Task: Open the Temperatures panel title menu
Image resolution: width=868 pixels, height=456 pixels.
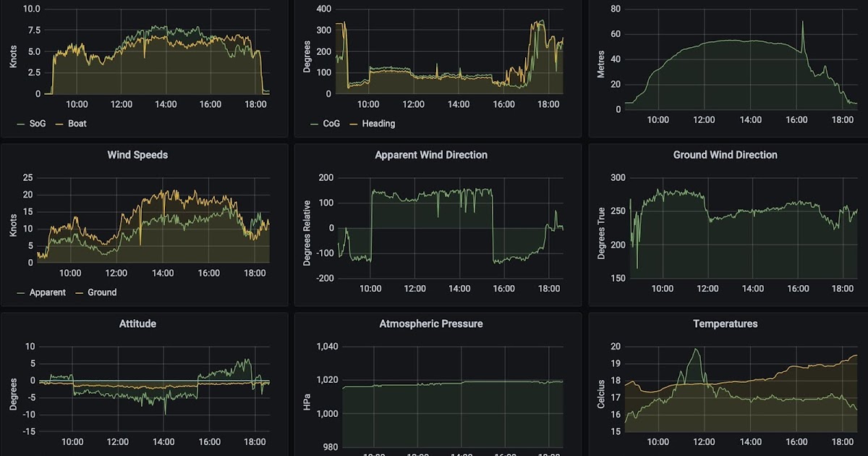Action: tap(725, 324)
